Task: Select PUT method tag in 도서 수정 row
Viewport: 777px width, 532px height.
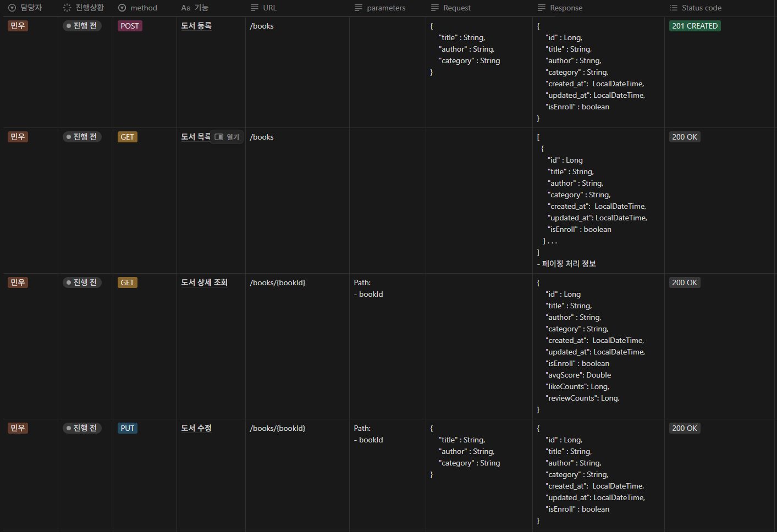Action: coord(128,428)
